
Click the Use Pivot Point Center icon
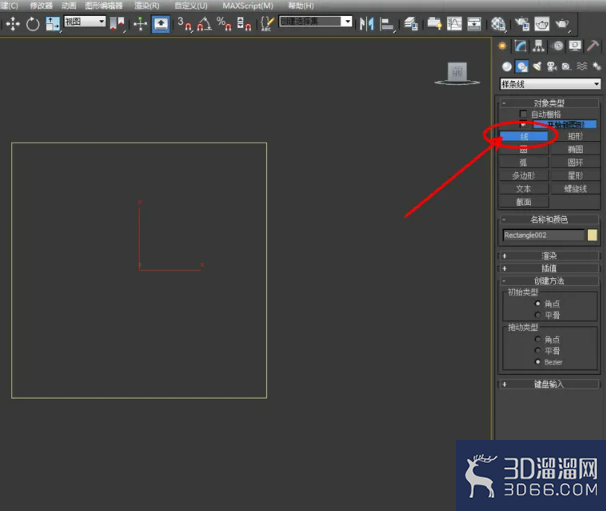(x=117, y=24)
